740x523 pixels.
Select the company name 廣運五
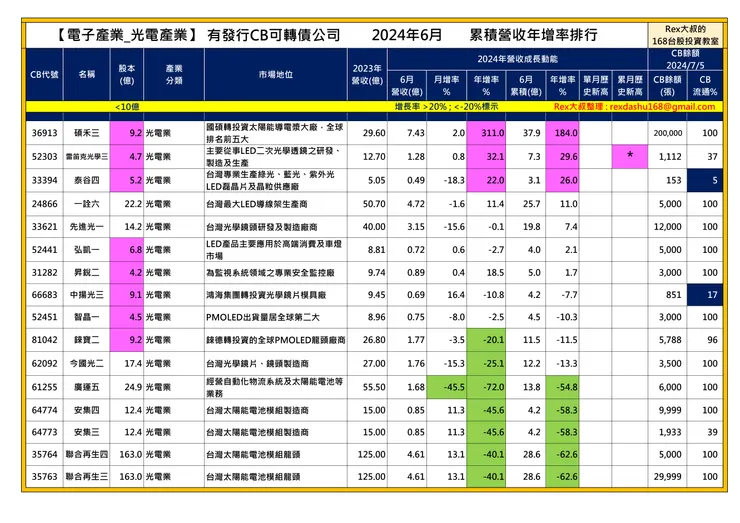[87, 388]
